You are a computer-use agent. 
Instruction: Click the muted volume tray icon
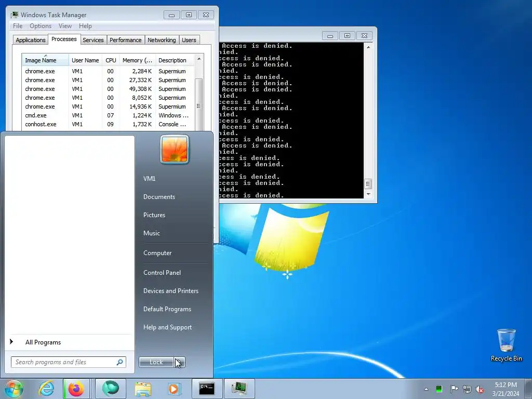pyautogui.click(x=480, y=389)
